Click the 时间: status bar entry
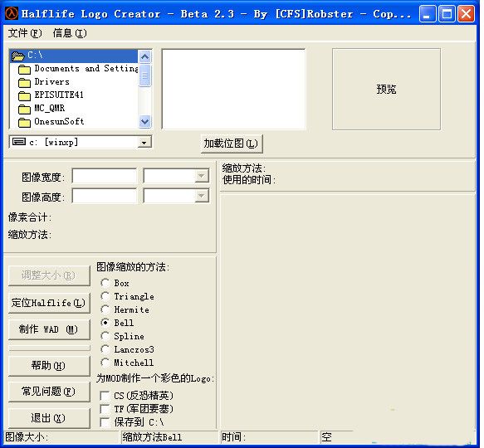484x448 pixels. [269, 437]
